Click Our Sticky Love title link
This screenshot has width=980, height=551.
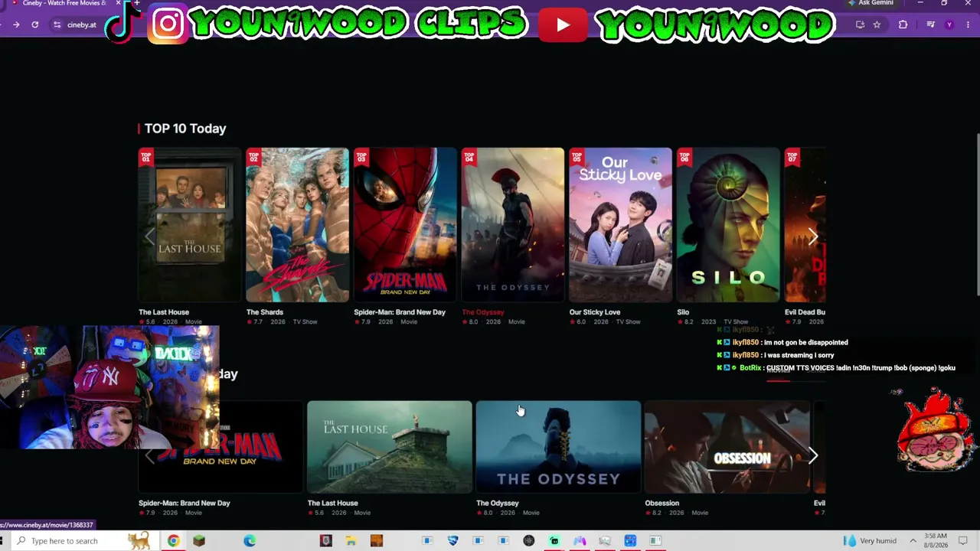coord(595,312)
